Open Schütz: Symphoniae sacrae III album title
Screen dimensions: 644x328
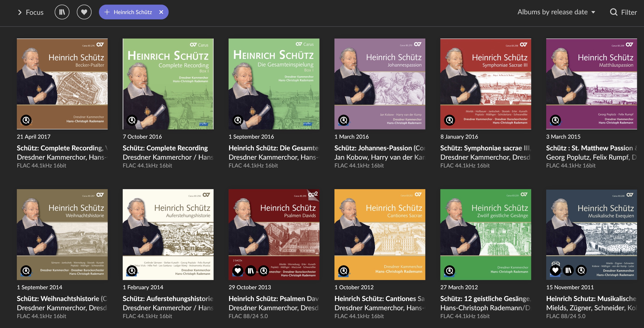click(485, 148)
